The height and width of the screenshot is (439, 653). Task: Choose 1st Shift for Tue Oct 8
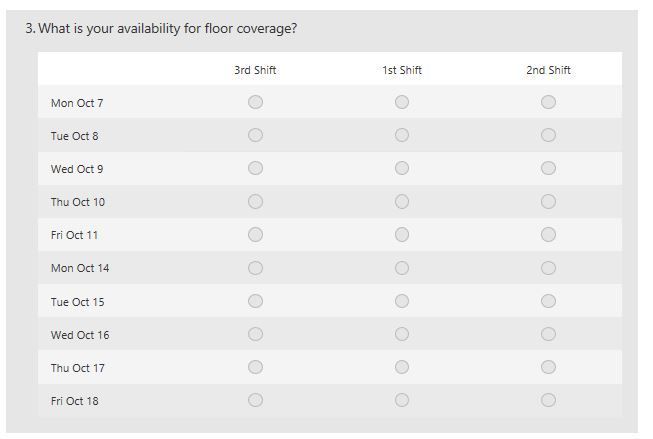(402, 135)
